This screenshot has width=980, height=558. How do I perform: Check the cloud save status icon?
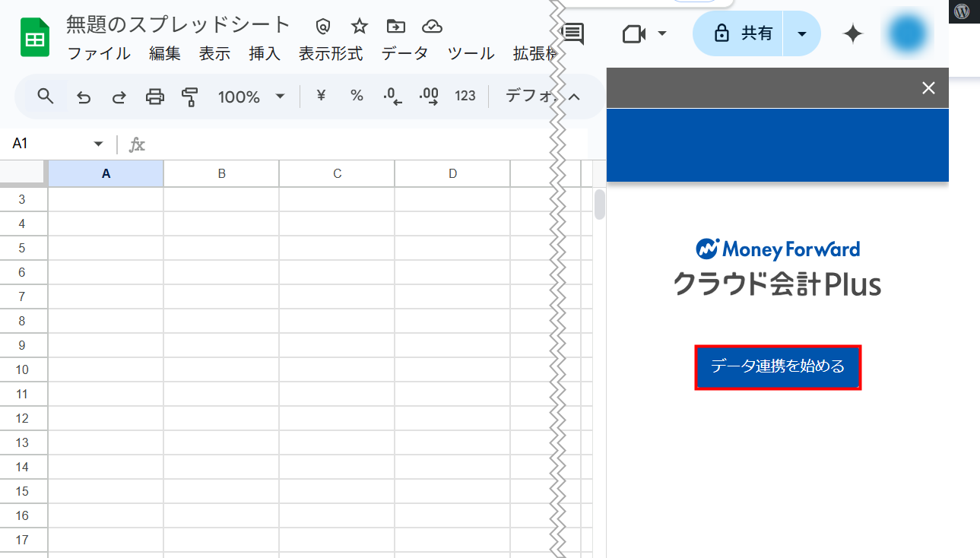[433, 27]
